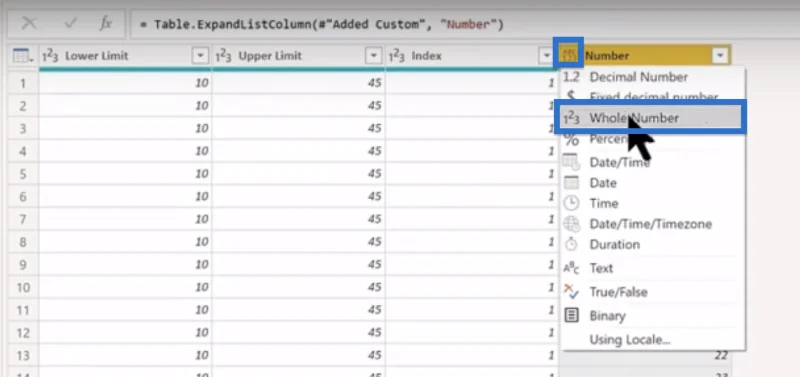Click Number cell showing 22

720,356
